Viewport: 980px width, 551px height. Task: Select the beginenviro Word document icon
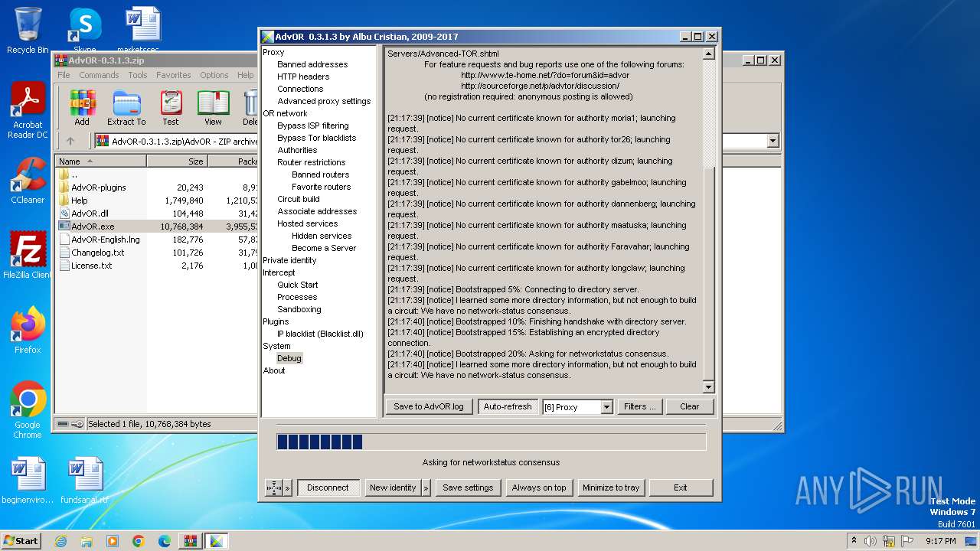[x=28, y=481]
